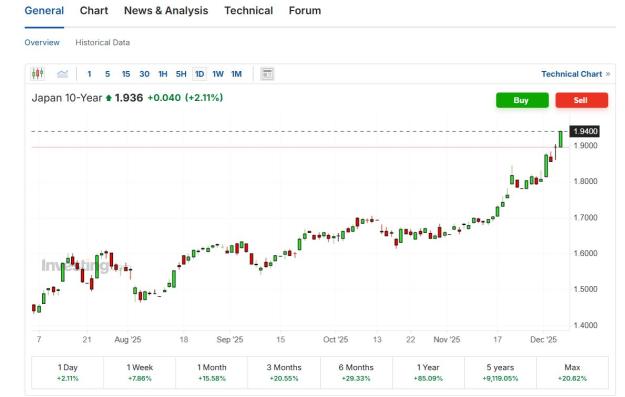The height and width of the screenshot is (397, 625).
Task: Click the Aug '25 date axis label
Action: (128, 340)
